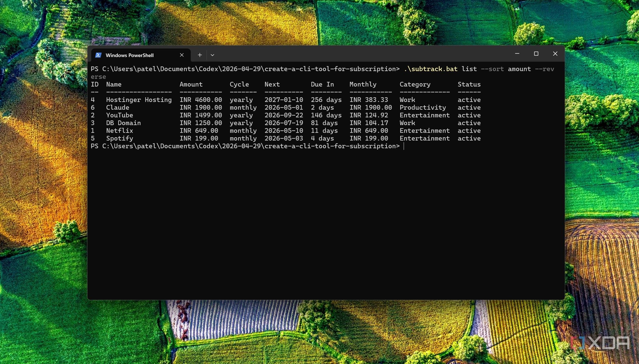Screen dimensions: 639x364
Task: Click the 'INR 124.92' monthly value
Action: point(369,115)
